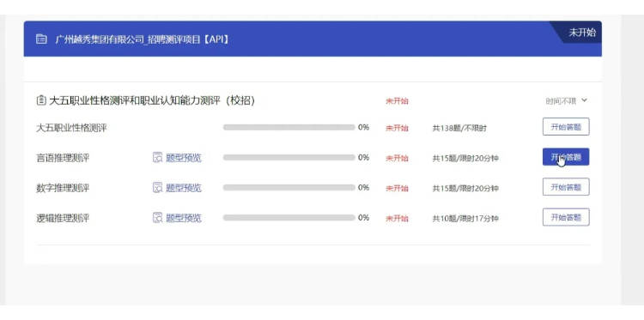Click the 时间不限 label
Viewport: 644px width, 320px height.
(561, 101)
